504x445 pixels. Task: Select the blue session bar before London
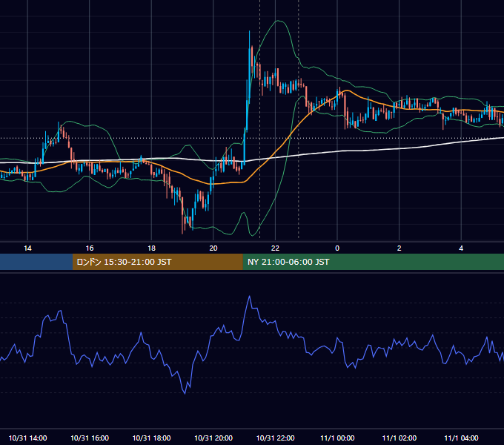point(36,262)
